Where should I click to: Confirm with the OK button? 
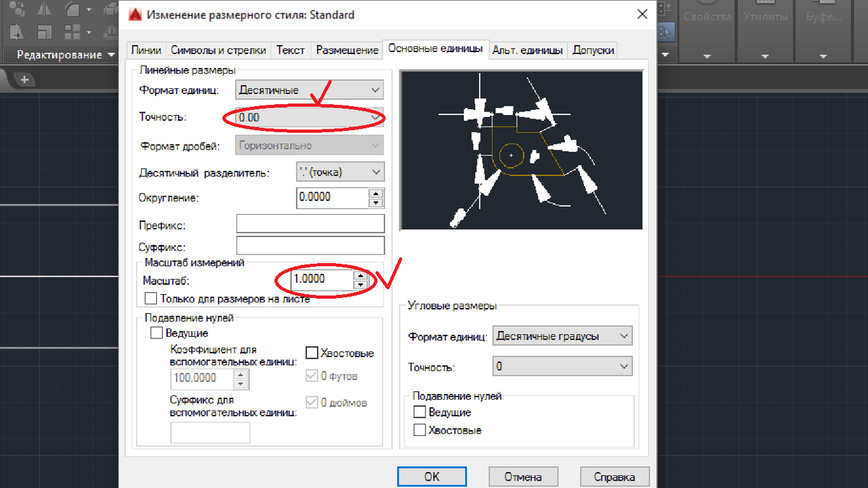[x=432, y=476]
